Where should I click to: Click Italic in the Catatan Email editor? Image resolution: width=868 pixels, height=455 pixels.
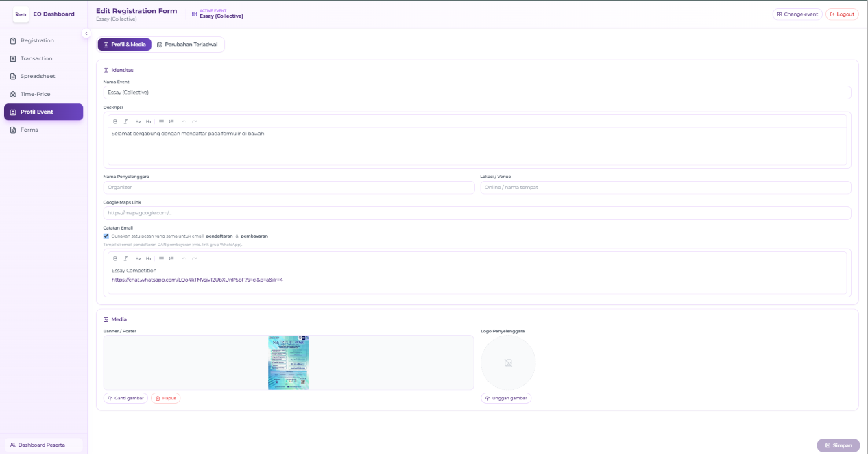[x=125, y=258]
